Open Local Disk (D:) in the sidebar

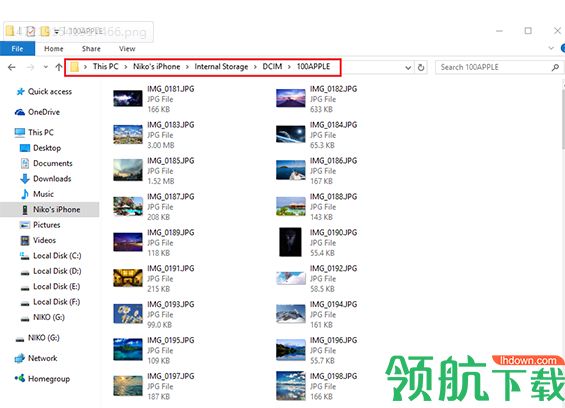(x=50, y=271)
